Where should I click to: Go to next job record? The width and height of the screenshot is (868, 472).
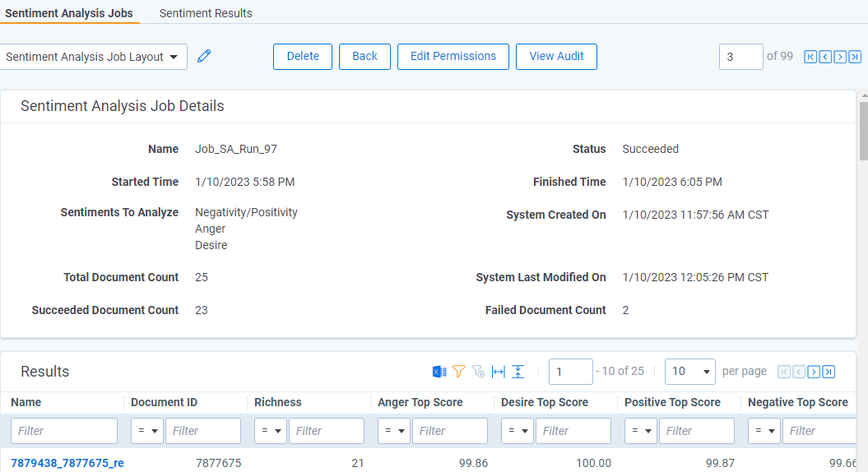[x=840, y=57]
